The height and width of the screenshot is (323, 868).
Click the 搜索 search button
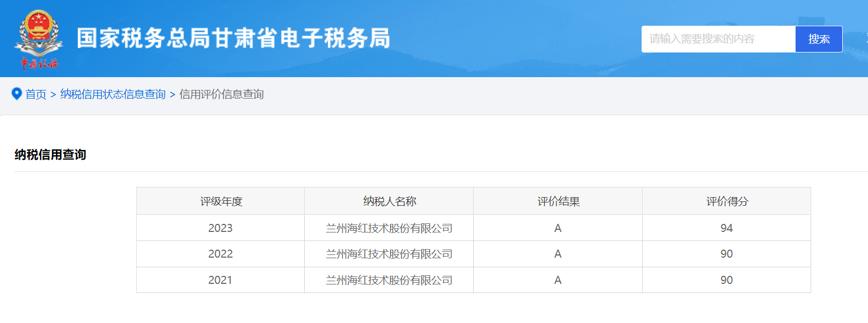pos(818,39)
